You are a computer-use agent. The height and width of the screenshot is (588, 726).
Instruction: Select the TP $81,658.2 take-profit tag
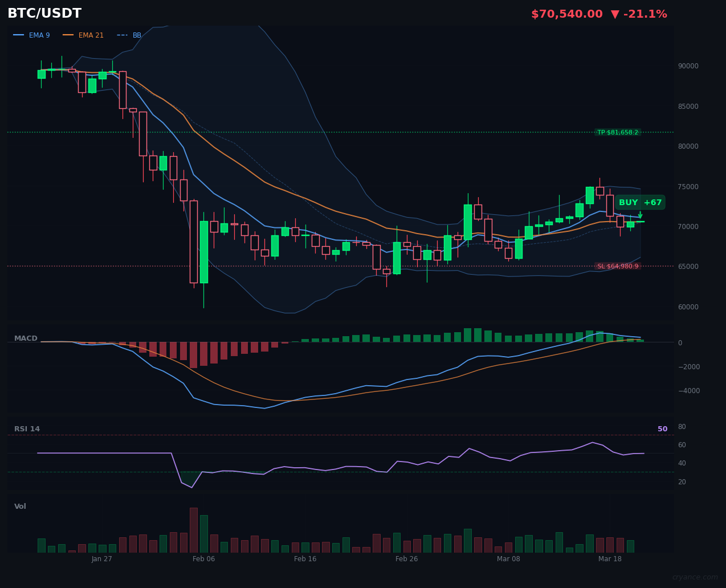click(x=618, y=132)
